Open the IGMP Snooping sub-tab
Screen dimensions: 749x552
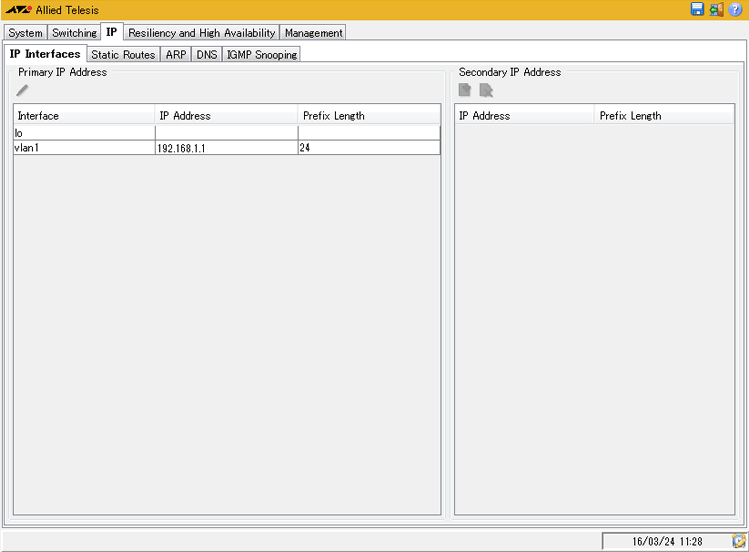point(262,55)
